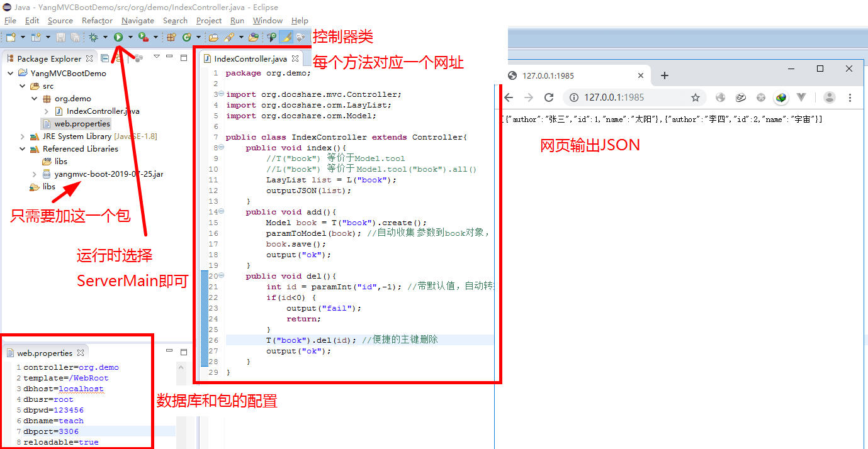868x449 pixels.
Task: Click the New Java Class icon
Action: tap(187, 37)
